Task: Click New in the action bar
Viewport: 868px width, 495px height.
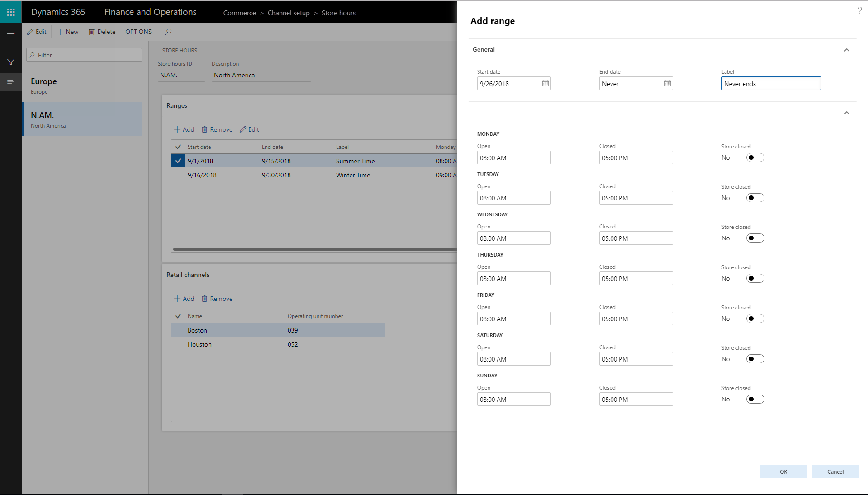Action: pyautogui.click(x=67, y=32)
